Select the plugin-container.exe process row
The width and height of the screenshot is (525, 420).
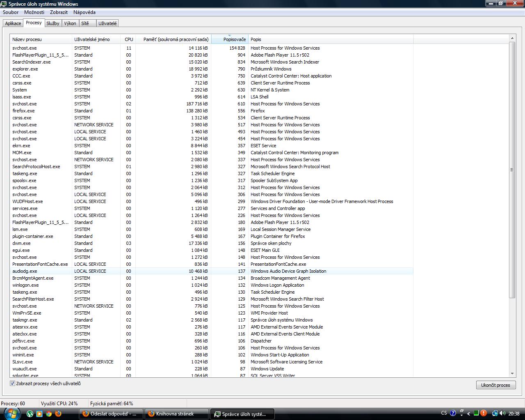coord(211,236)
